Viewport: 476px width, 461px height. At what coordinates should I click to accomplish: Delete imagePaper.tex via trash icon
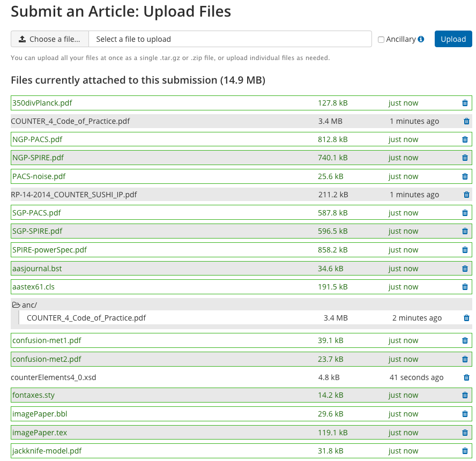click(x=465, y=433)
